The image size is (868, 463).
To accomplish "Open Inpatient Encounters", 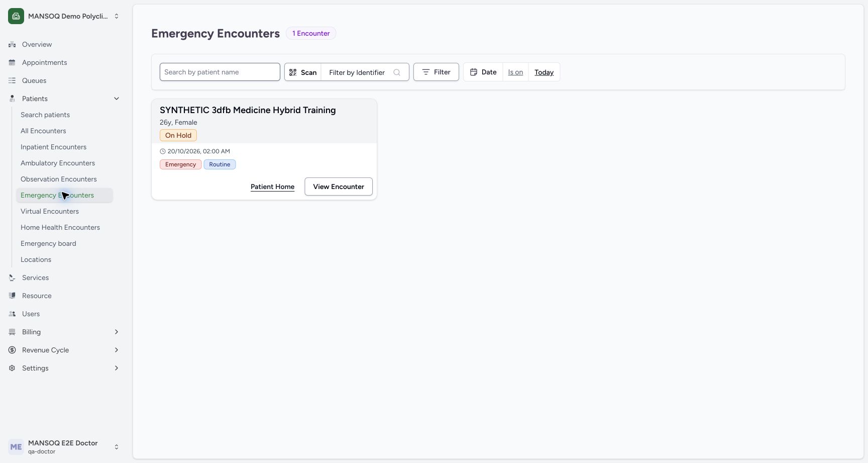I will pos(53,147).
